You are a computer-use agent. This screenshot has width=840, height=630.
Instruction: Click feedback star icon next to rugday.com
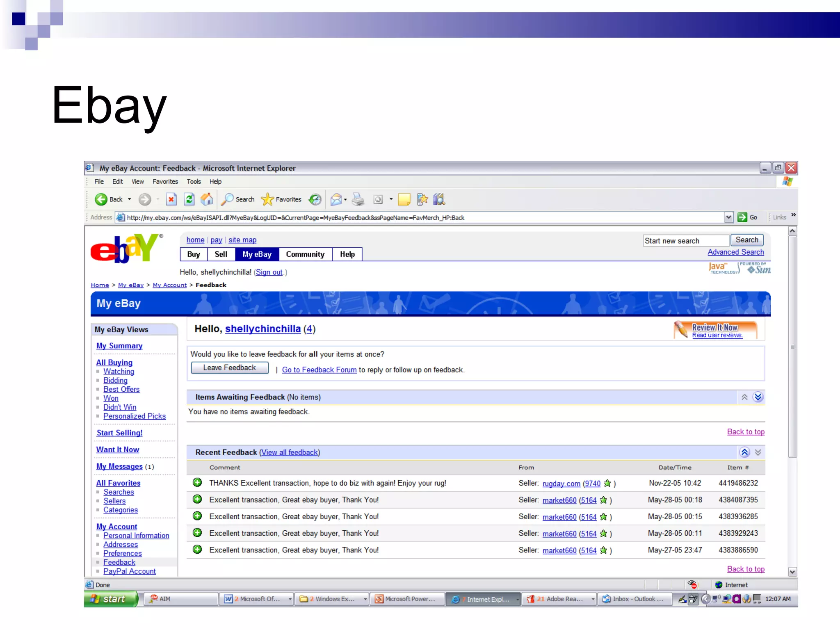pyautogui.click(x=607, y=483)
